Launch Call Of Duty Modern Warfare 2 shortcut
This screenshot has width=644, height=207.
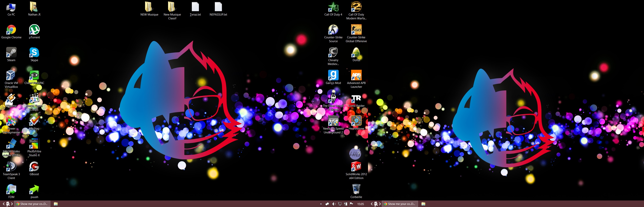tap(356, 11)
